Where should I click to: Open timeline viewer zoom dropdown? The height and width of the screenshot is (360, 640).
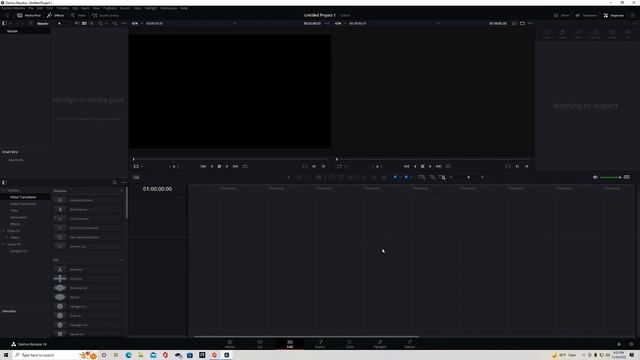[x=340, y=23]
